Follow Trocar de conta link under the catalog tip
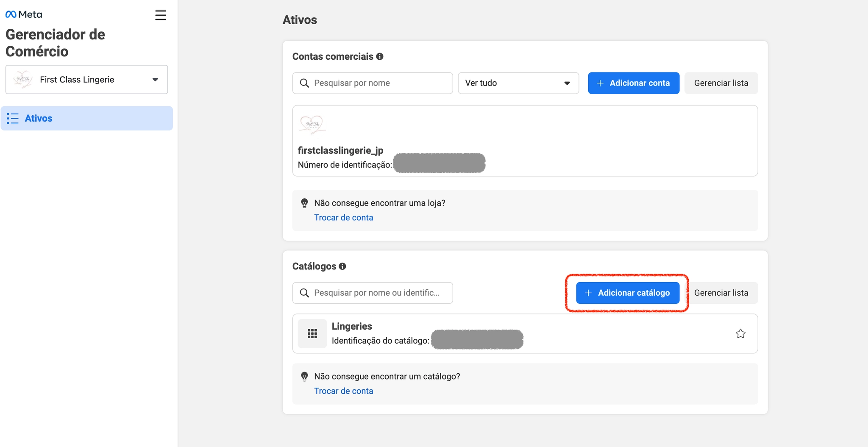868x447 pixels. click(x=344, y=391)
